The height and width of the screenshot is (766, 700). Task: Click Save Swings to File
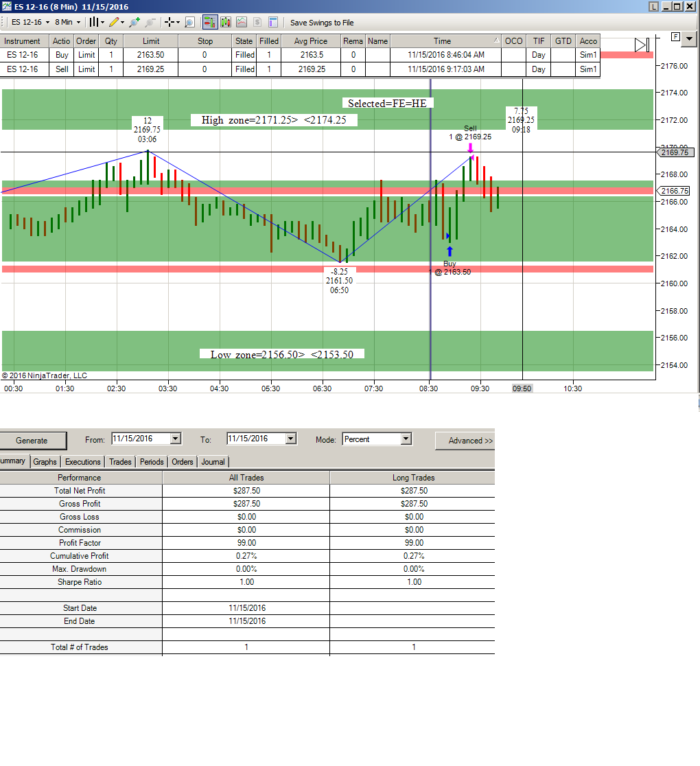(322, 23)
